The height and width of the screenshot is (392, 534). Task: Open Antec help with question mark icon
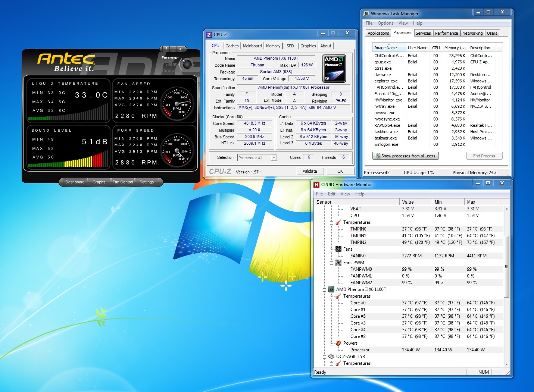166,49
